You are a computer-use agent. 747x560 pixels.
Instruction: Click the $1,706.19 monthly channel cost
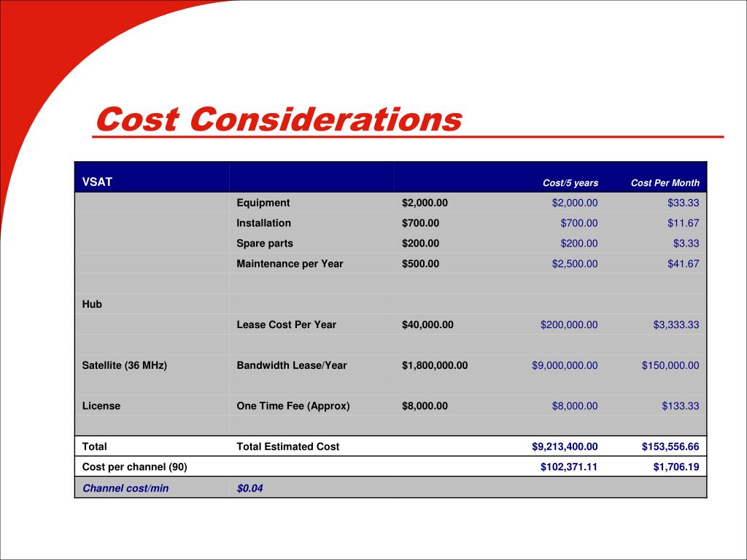pos(676,467)
